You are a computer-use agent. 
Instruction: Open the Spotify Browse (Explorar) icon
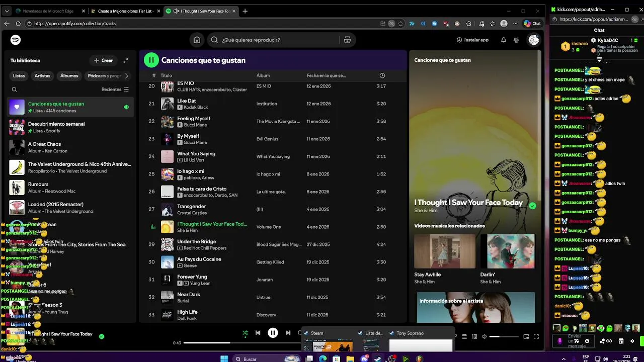pos(347,40)
